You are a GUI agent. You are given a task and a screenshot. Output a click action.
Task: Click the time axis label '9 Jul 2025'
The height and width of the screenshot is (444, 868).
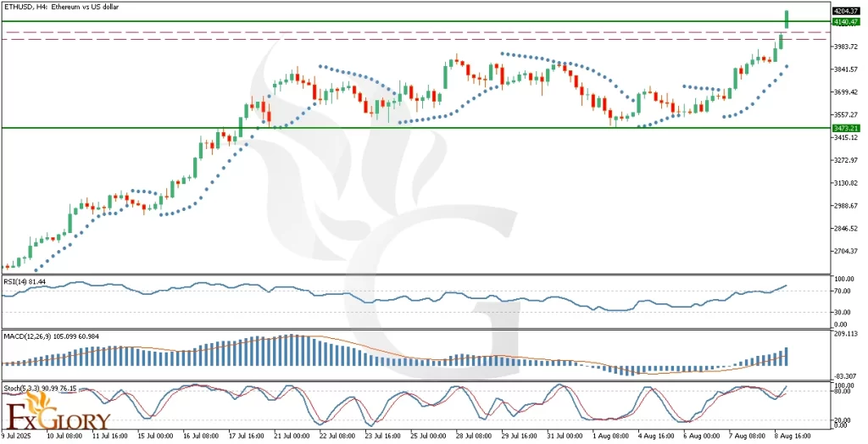point(16,436)
